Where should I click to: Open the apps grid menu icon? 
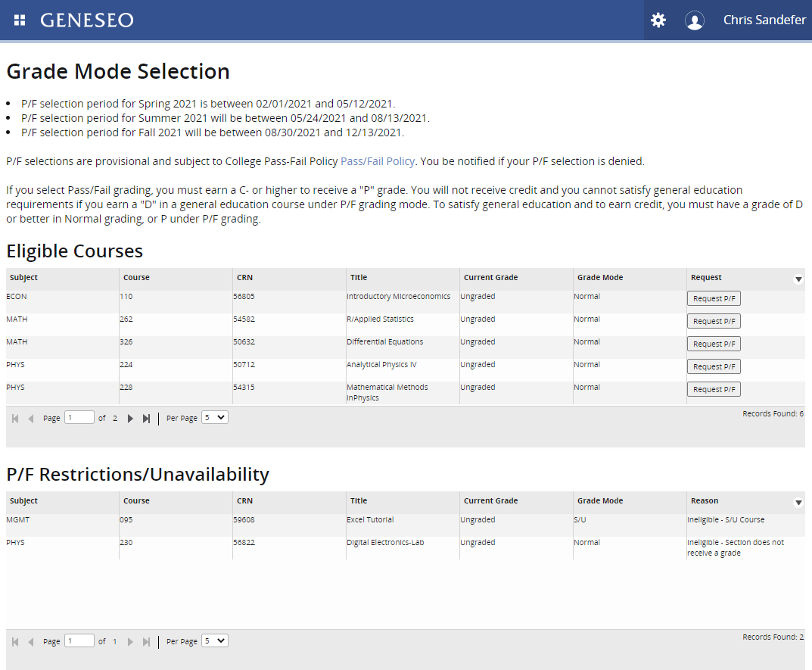[x=20, y=20]
